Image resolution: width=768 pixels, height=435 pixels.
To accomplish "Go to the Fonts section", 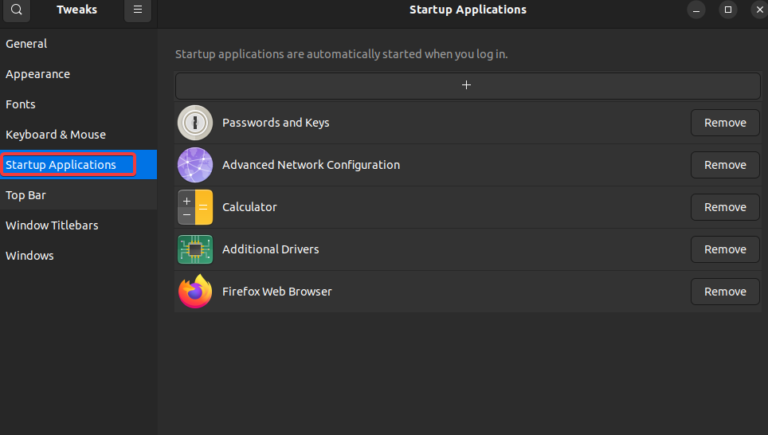I will 21,104.
